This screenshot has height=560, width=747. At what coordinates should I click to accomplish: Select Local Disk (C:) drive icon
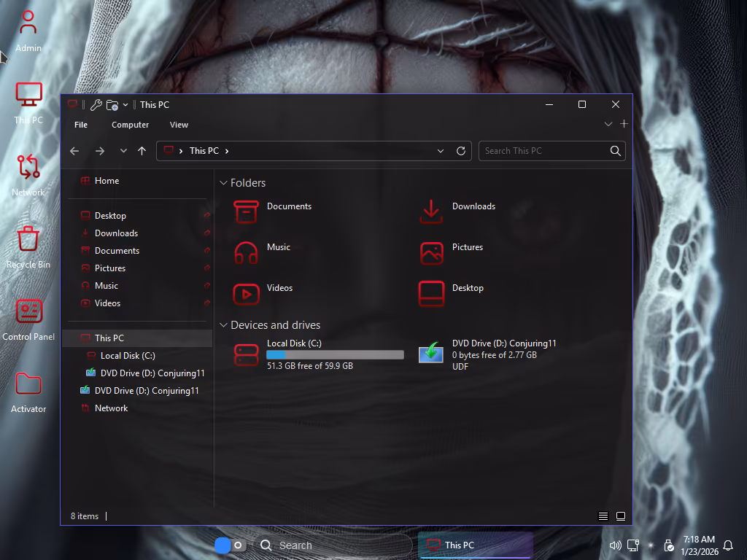tap(246, 354)
